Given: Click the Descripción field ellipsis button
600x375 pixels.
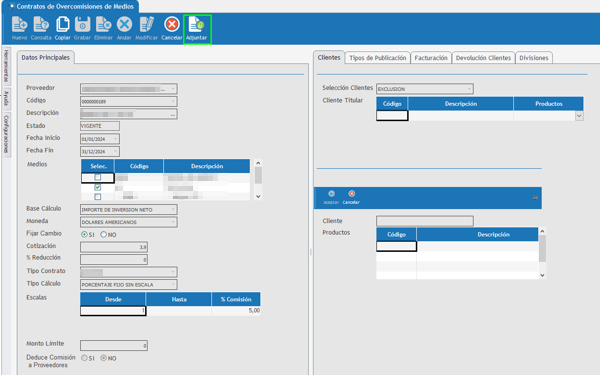Looking at the screenshot, I should 173,114.
